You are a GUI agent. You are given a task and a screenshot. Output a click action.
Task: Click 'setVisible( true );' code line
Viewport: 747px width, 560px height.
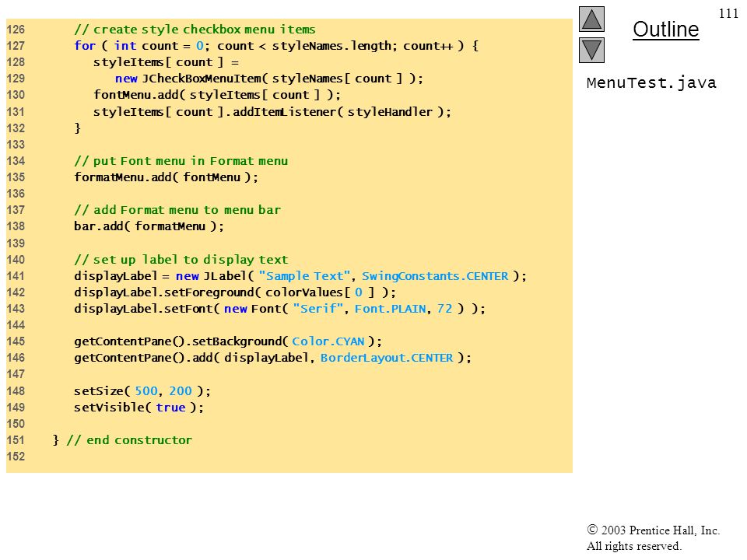(x=139, y=408)
